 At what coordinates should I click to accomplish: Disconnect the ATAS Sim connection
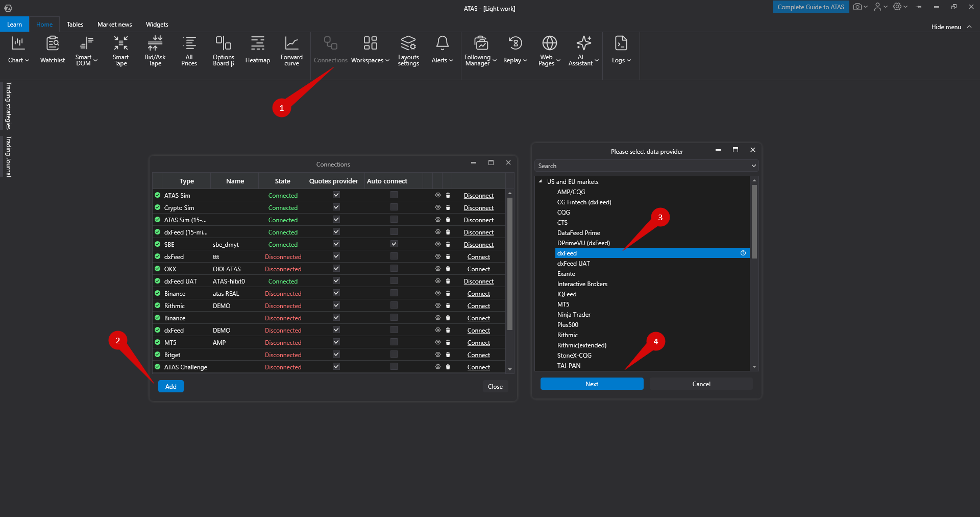click(478, 196)
